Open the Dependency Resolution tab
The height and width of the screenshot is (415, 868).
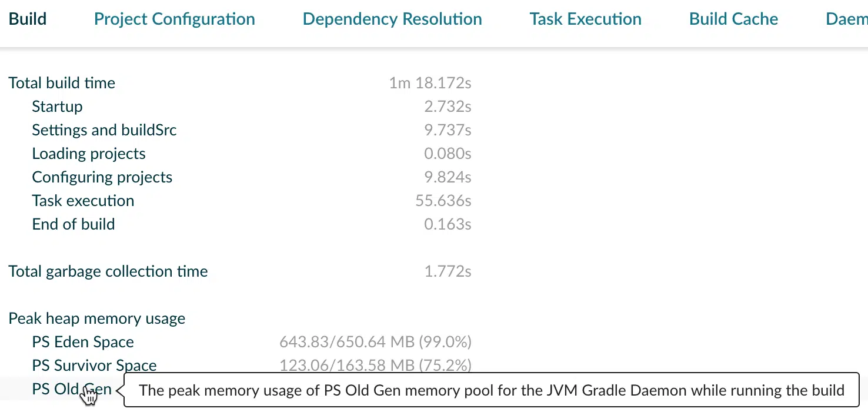[x=392, y=19]
